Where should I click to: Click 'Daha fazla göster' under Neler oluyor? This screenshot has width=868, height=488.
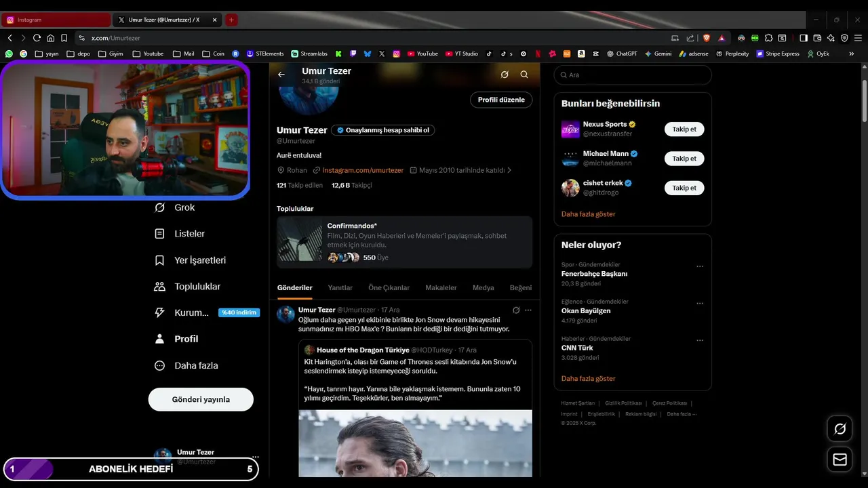pyautogui.click(x=589, y=379)
